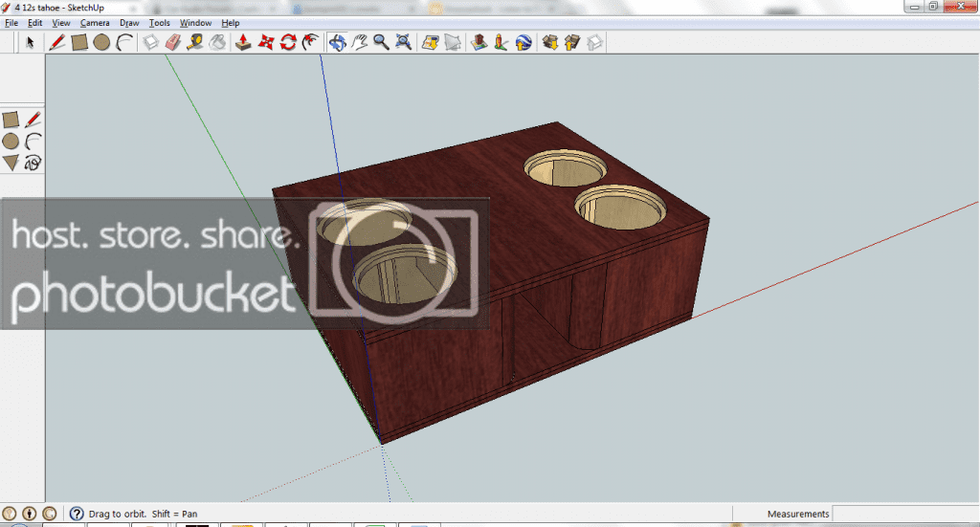The image size is (980, 527).
Task: Choose the Rectangle tool in the Getting Started toolbar
Action: tap(79, 42)
